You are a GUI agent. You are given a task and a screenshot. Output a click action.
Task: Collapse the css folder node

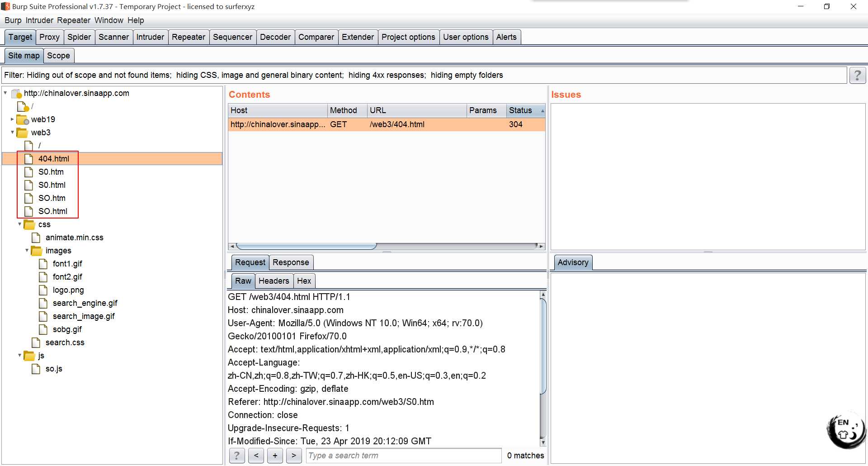19,224
